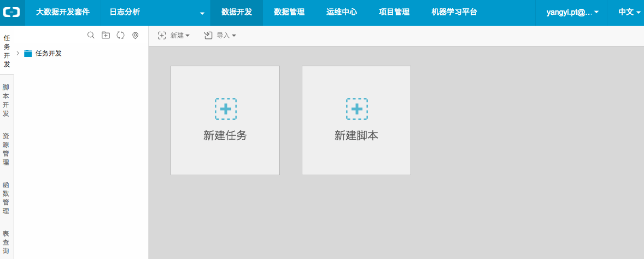Click the plus icon above 新建脚本
This screenshot has width=644, height=259.
coord(356,109)
